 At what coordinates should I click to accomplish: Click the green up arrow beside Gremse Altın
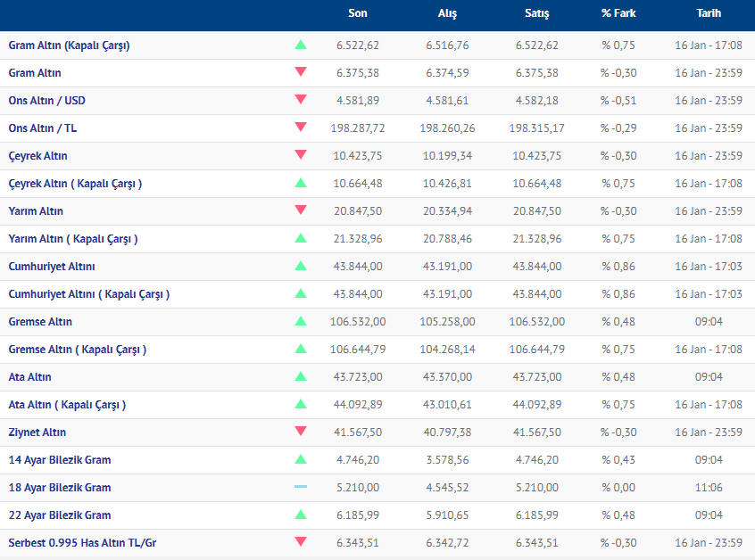[x=301, y=321]
